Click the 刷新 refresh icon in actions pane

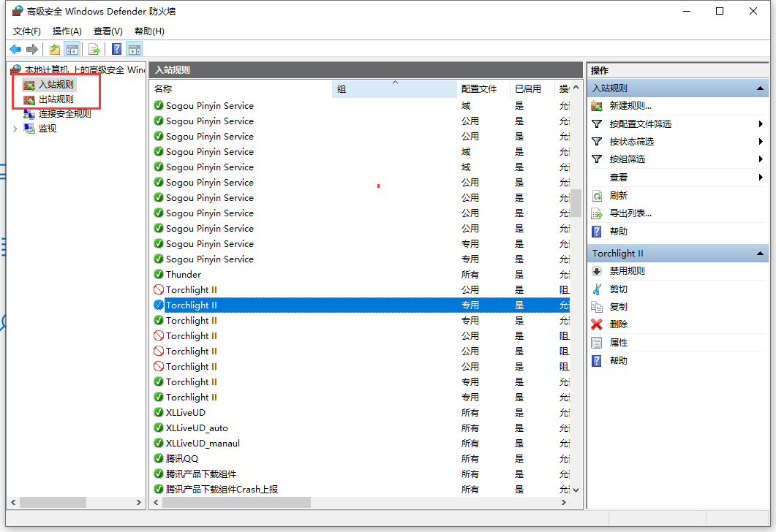tap(597, 196)
